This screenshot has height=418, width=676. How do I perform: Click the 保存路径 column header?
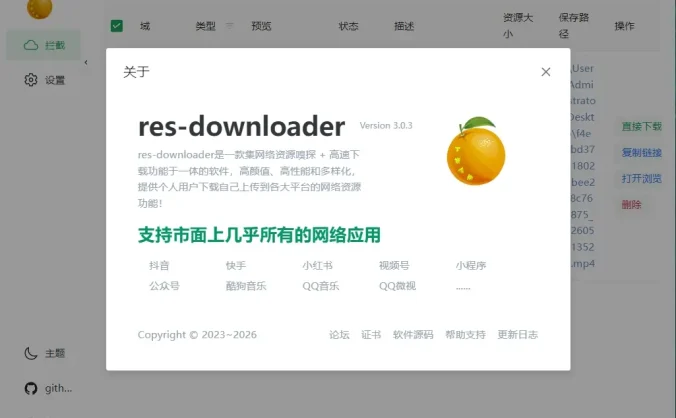(x=574, y=26)
